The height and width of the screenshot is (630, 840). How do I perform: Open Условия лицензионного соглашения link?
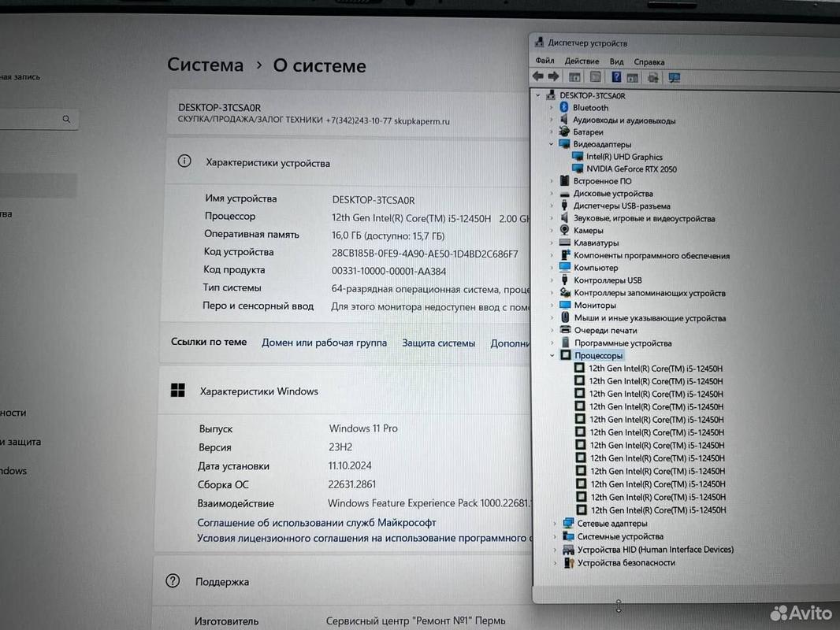coord(364,539)
